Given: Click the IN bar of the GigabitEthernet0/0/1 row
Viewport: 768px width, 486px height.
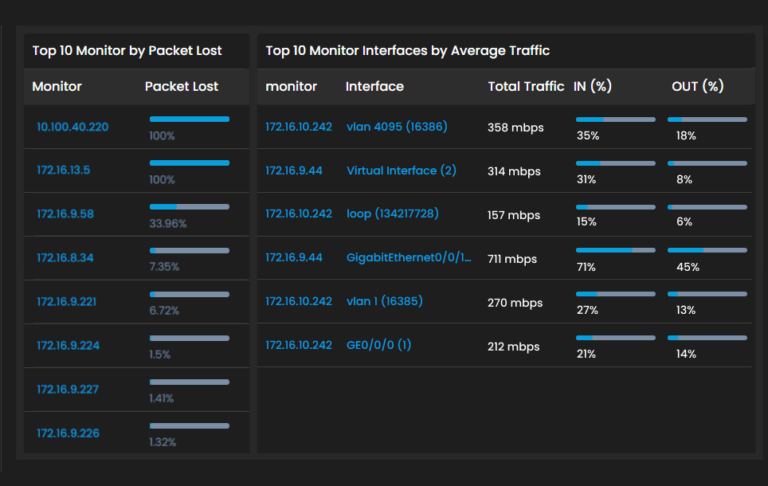Looking at the screenshot, I should (616, 250).
